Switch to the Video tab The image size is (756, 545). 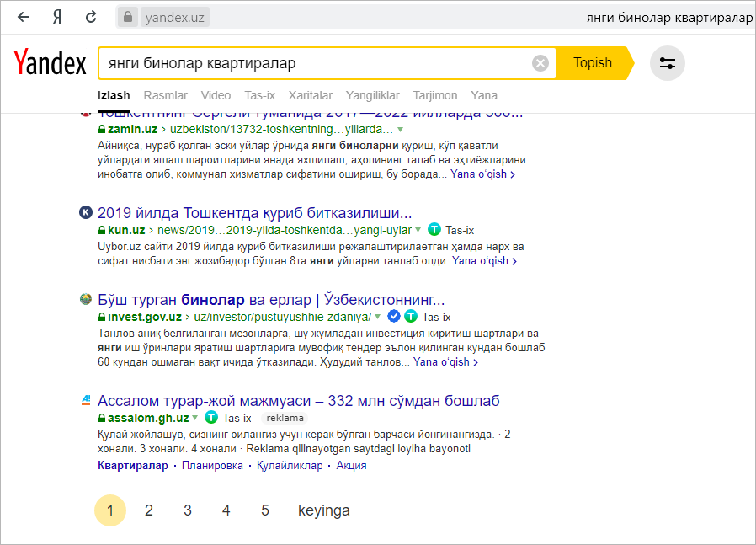216,95
